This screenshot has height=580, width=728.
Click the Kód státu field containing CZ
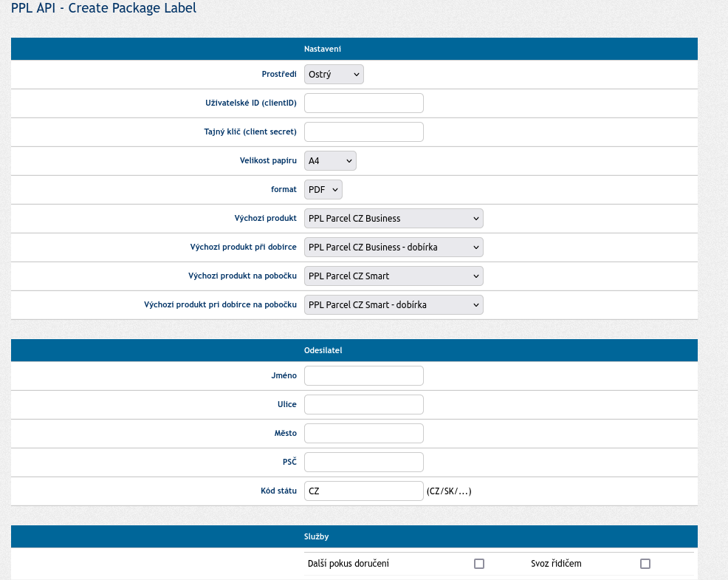coord(364,491)
